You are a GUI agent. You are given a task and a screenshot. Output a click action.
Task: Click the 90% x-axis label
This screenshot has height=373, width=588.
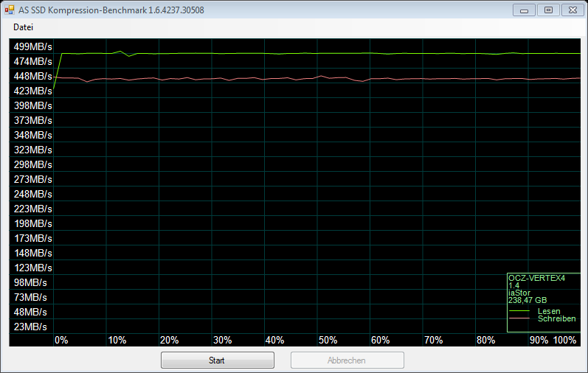[539, 340]
